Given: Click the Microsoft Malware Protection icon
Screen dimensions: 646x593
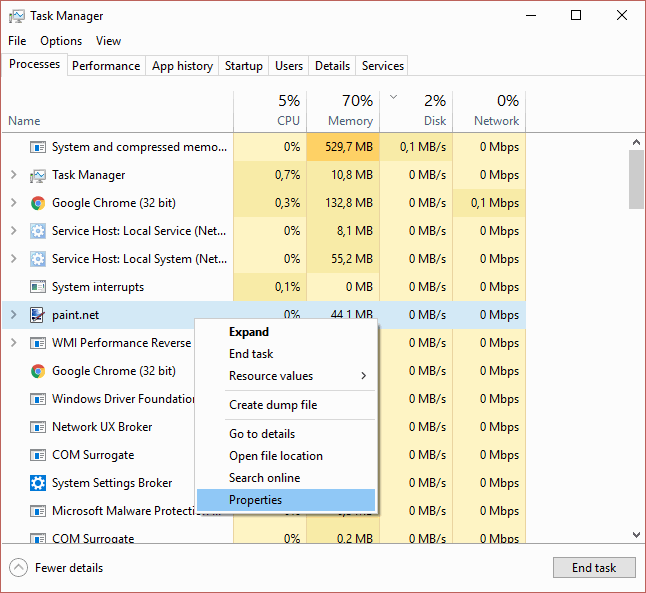Looking at the screenshot, I should click(x=38, y=511).
